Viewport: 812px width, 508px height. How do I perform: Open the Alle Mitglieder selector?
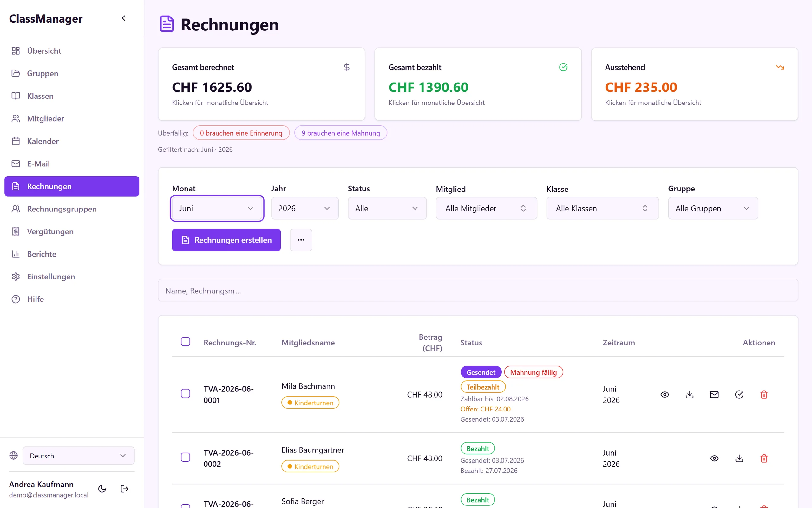coord(487,208)
